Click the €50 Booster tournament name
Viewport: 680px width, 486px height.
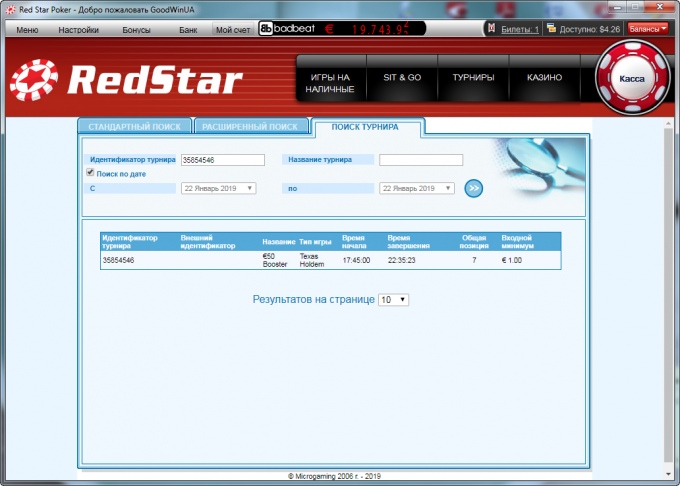pyautogui.click(x=275, y=260)
